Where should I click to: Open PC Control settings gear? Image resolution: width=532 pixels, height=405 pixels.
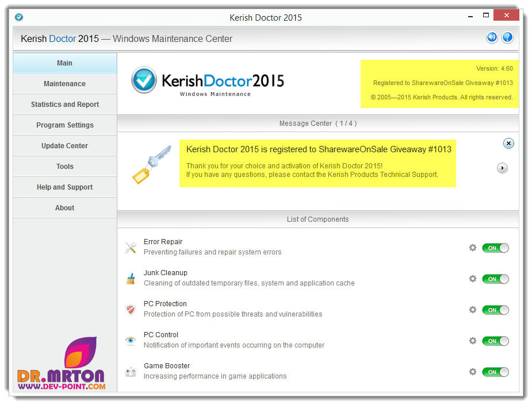473,341
